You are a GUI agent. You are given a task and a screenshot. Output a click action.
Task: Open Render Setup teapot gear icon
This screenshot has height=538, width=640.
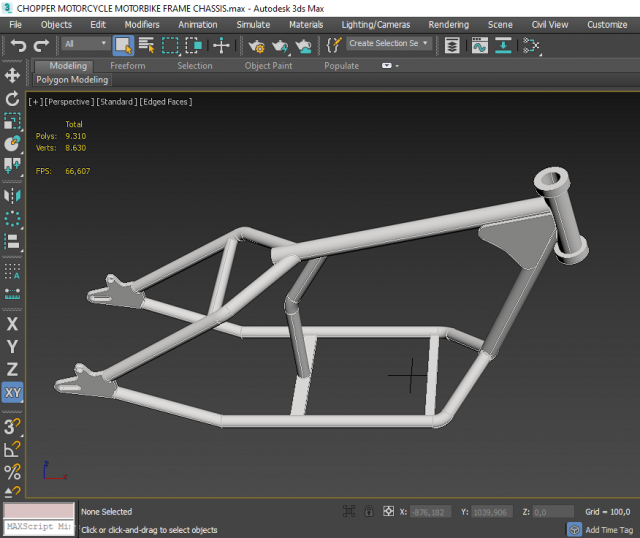click(x=257, y=46)
